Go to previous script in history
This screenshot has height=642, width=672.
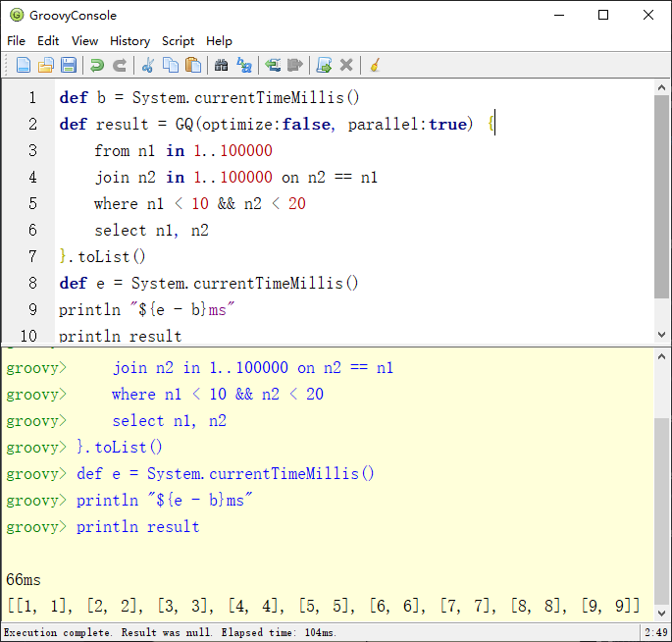[273, 65]
